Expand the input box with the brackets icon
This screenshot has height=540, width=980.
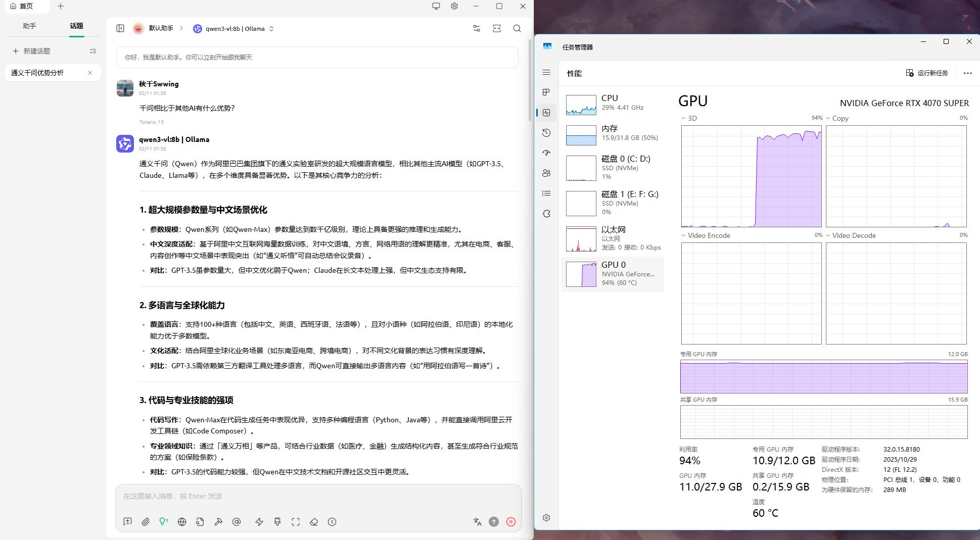pos(296,522)
